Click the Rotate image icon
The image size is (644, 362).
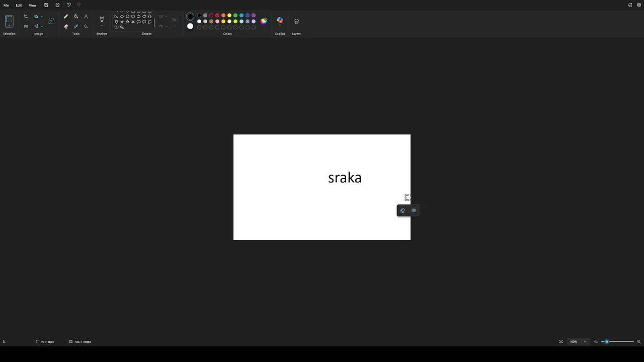(x=36, y=17)
